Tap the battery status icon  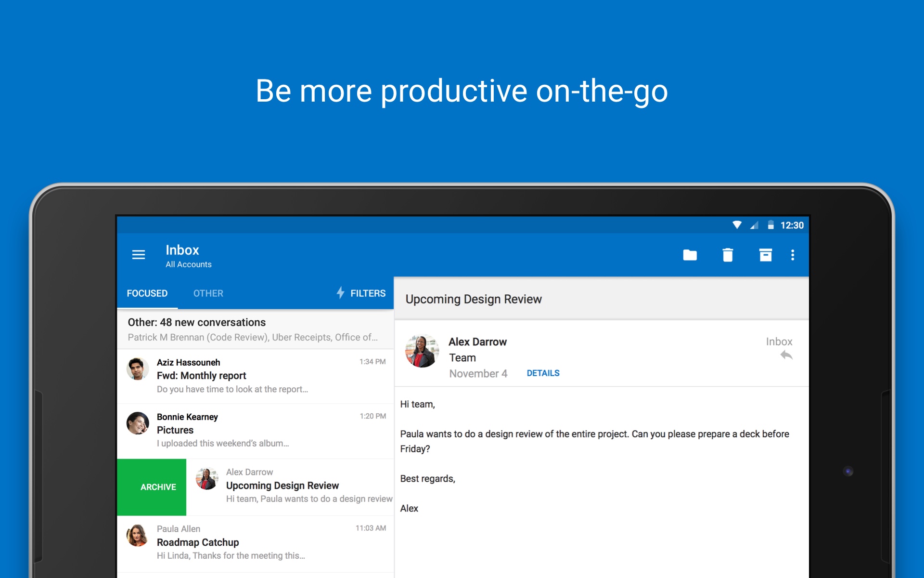coord(770,225)
